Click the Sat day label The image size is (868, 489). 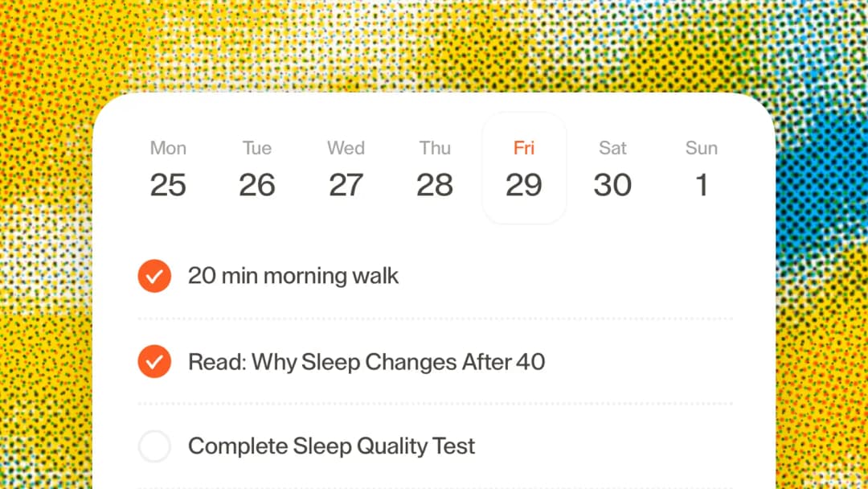tap(612, 148)
